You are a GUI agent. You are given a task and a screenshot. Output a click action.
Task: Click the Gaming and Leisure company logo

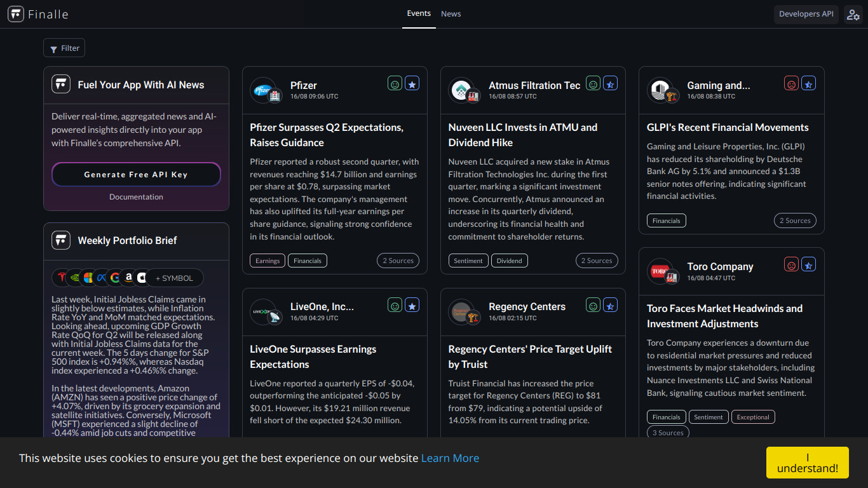coord(660,90)
